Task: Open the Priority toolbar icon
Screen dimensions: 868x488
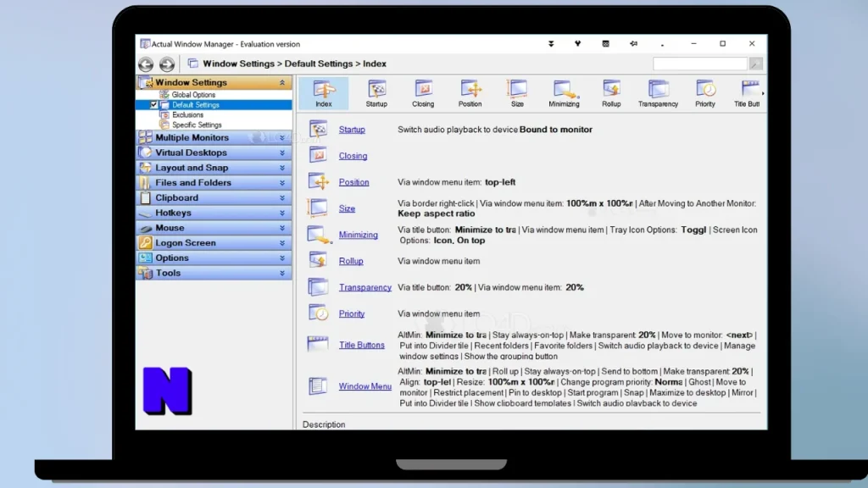Action: click(705, 93)
